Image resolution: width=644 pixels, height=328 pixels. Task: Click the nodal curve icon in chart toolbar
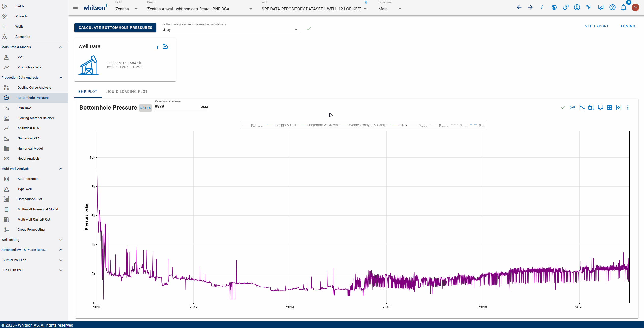[x=573, y=107]
